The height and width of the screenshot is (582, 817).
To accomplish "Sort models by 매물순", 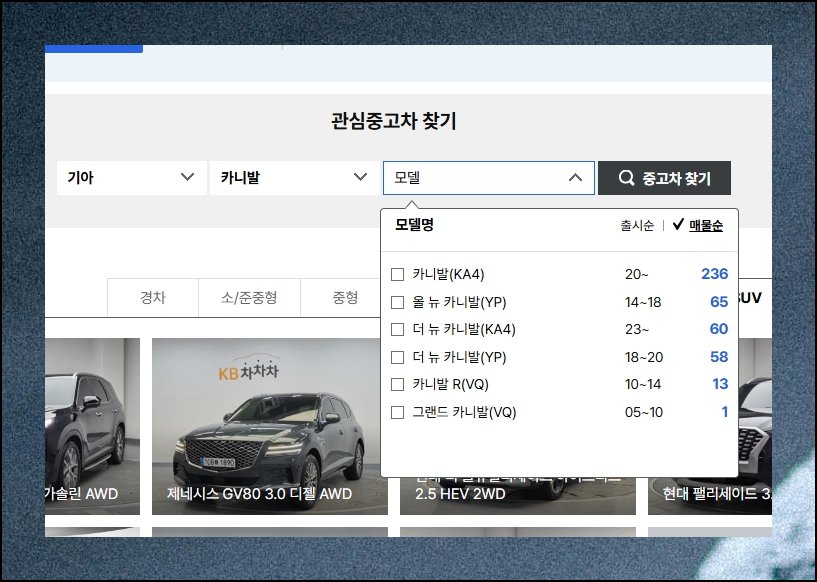I will point(706,226).
